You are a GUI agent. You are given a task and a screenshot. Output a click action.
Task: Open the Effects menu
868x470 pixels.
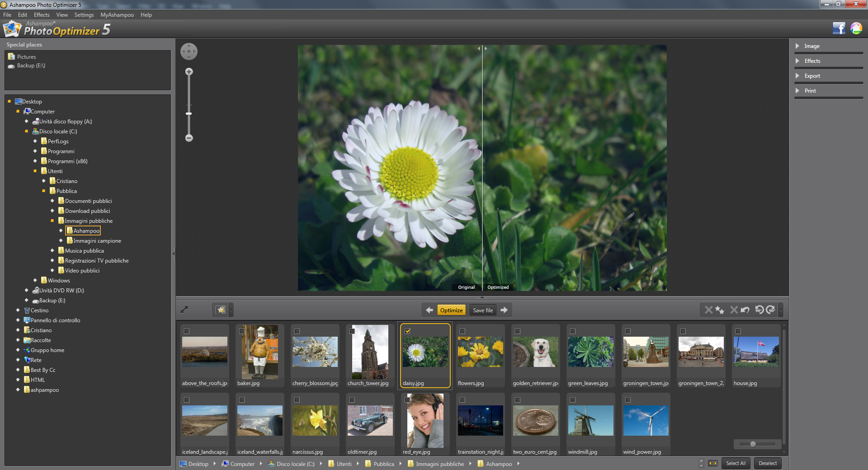(x=42, y=15)
